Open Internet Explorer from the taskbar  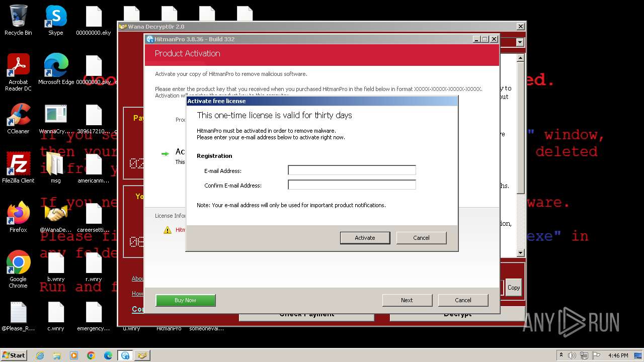(40, 355)
